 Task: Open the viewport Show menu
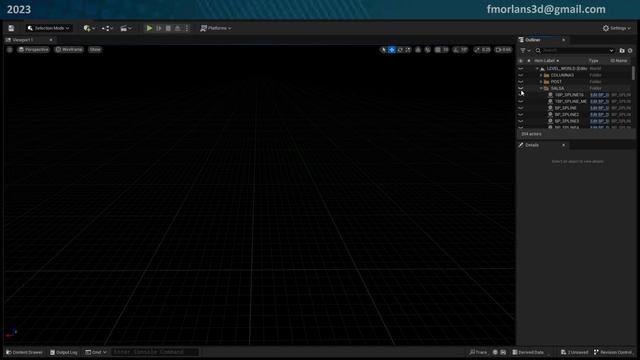[x=95, y=49]
